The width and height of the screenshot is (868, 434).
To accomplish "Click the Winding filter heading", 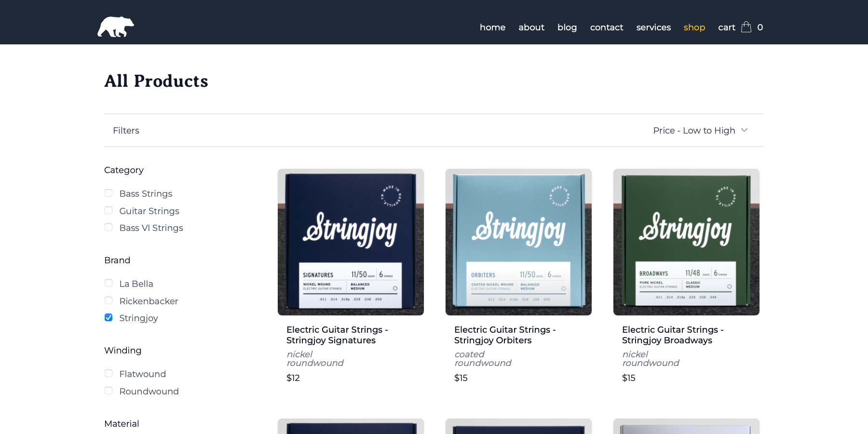I will coord(123,351).
